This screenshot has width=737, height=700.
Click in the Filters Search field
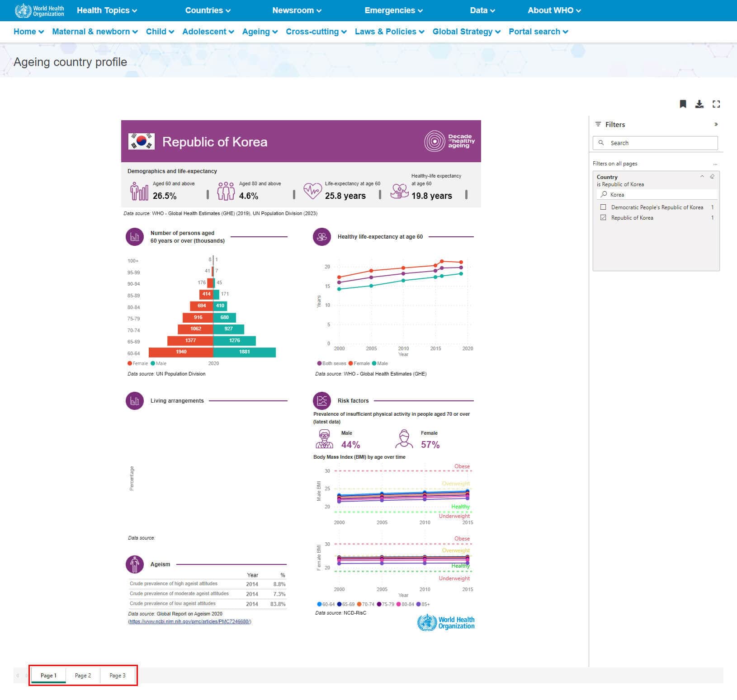click(655, 143)
